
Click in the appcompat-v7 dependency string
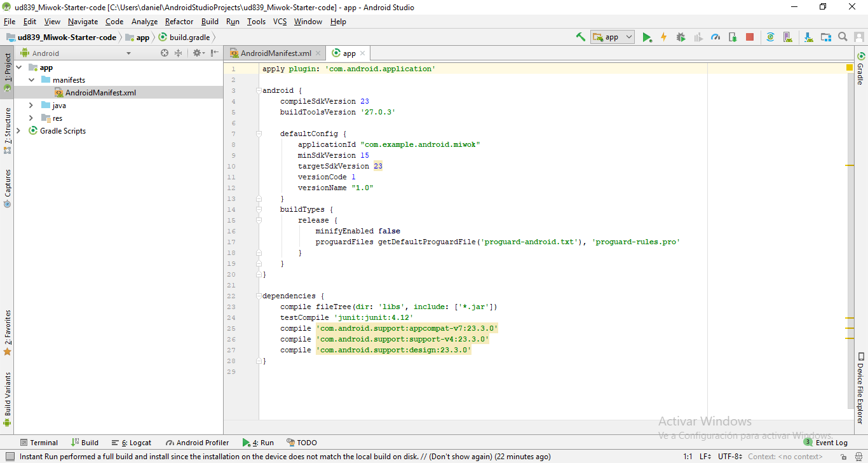(x=407, y=328)
